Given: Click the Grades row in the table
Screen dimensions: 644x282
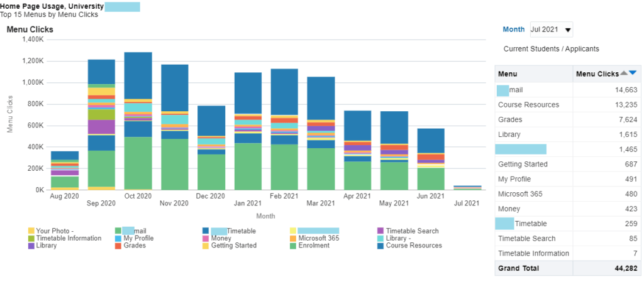Looking at the screenshot, I should click(510, 119).
